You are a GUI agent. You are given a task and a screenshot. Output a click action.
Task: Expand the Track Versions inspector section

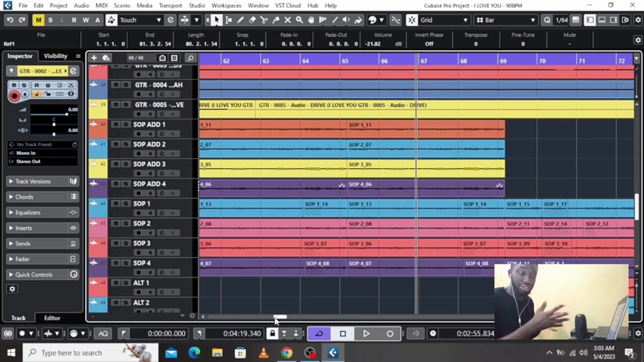coord(43,181)
